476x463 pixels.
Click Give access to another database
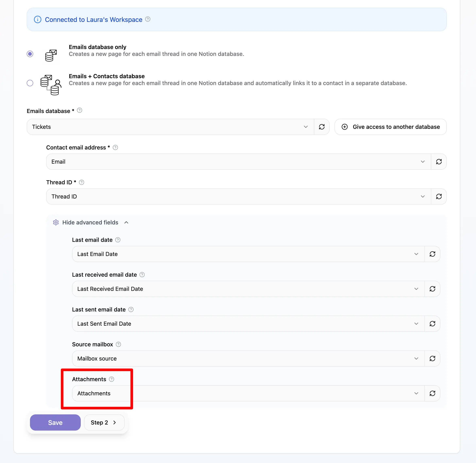pyautogui.click(x=390, y=127)
